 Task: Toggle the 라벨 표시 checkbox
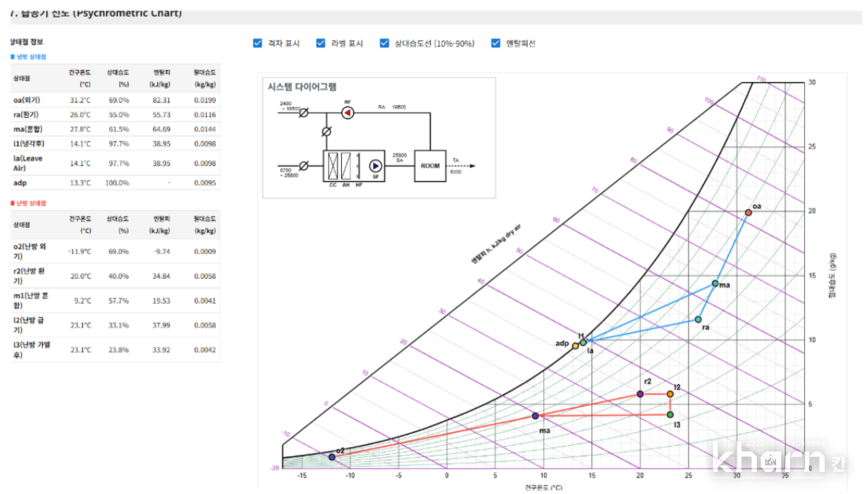pyautogui.click(x=321, y=43)
